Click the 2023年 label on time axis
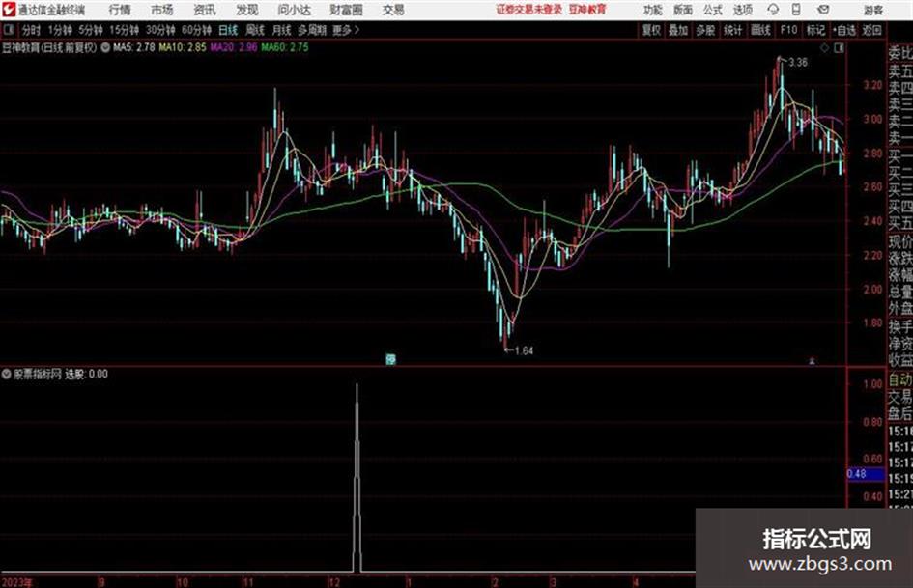913x588 pixels. (x=17, y=581)
